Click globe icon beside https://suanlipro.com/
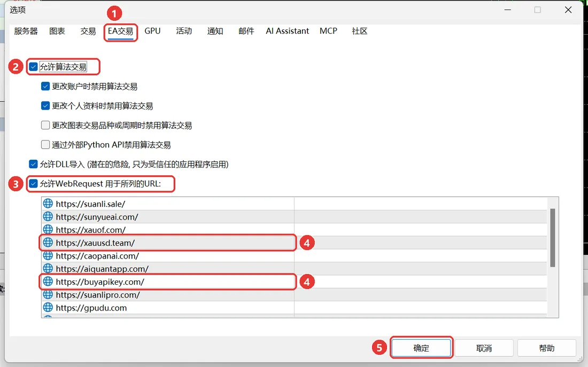The height and width of the screenshot is (367, 588). tap(48, 295)
